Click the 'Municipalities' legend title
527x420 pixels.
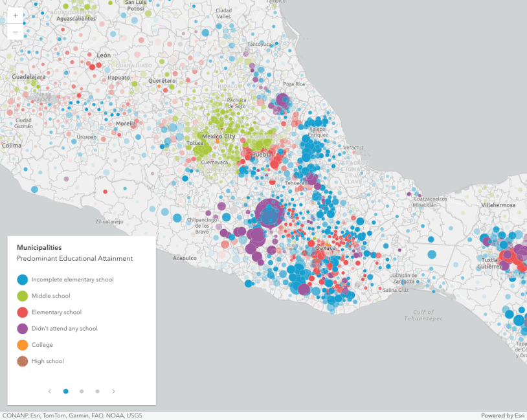click(39, 248)
